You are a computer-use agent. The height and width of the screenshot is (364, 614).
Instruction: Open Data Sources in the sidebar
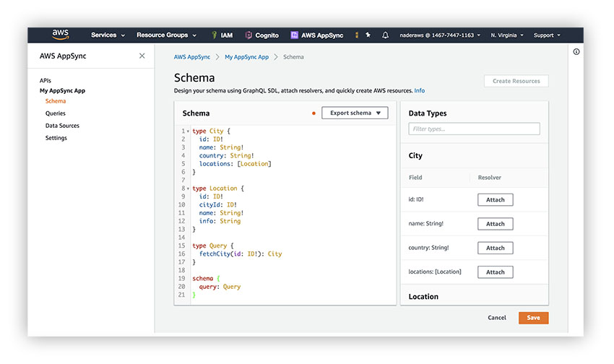tap(62, 126)
